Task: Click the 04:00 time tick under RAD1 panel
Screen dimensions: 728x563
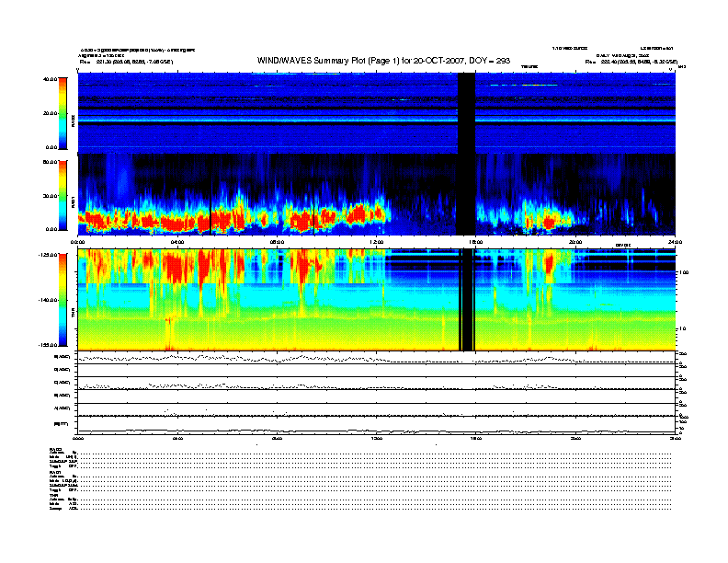Action: 177,242
